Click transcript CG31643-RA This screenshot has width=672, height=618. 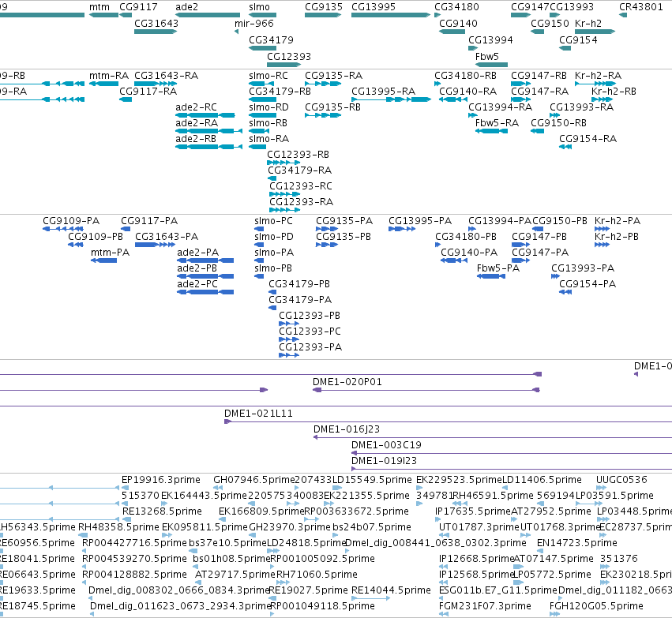[156, 84]
